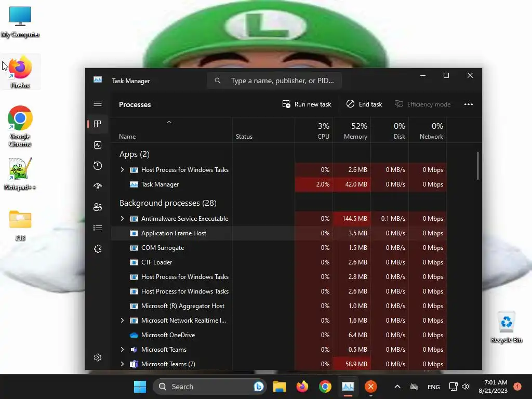Click Run new task button
Viewport: 532px width, 399px height.
point(307,104)
